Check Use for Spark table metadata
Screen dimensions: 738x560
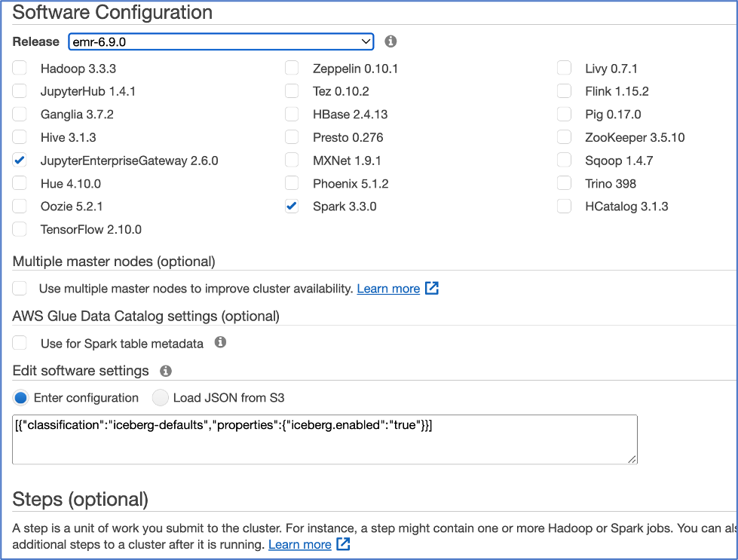coord(20,343)
